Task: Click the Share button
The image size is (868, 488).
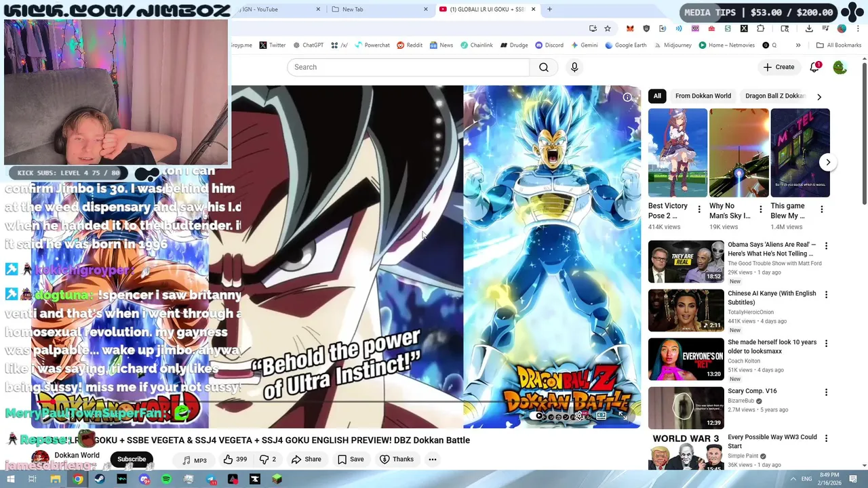Action: click(x=307, y=460)
